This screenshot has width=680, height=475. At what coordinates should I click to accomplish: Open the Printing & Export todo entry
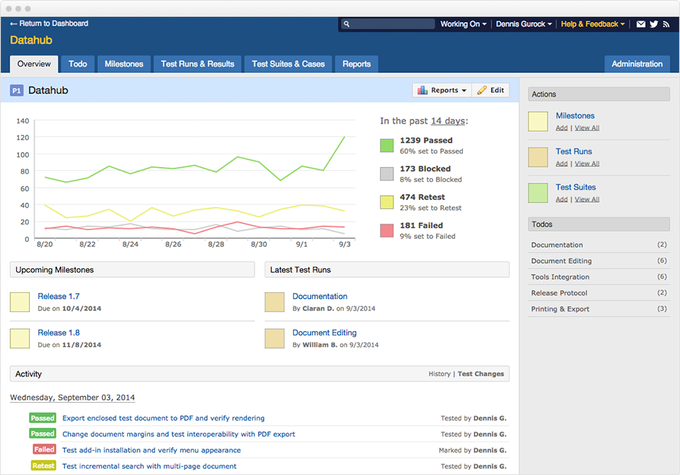[x=598, y=309]
